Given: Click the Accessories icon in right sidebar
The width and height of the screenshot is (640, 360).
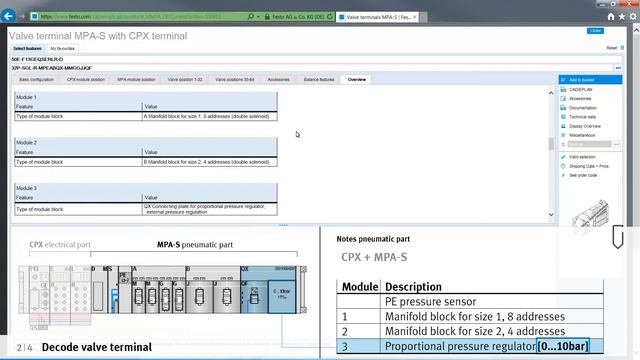Looking at the screenshot, I should click(x=563, y=98).
